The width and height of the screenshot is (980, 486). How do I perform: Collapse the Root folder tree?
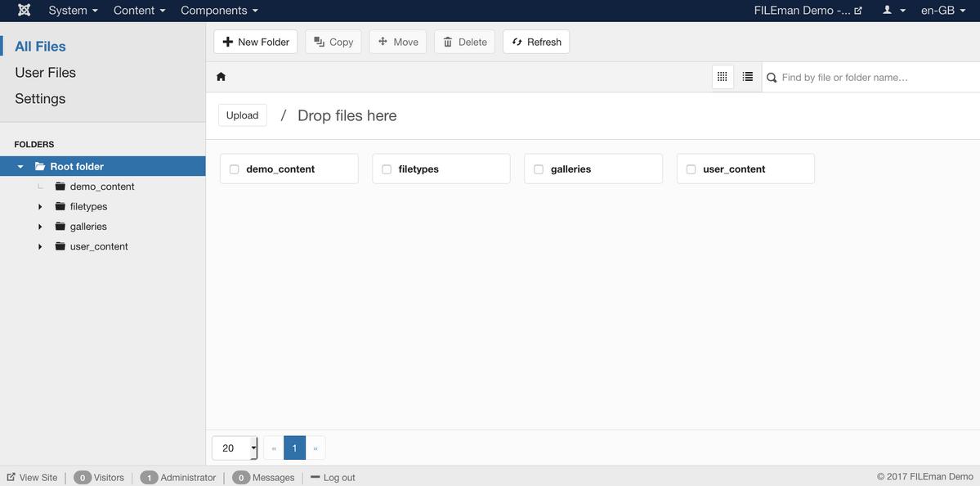[x=20, y=165]
